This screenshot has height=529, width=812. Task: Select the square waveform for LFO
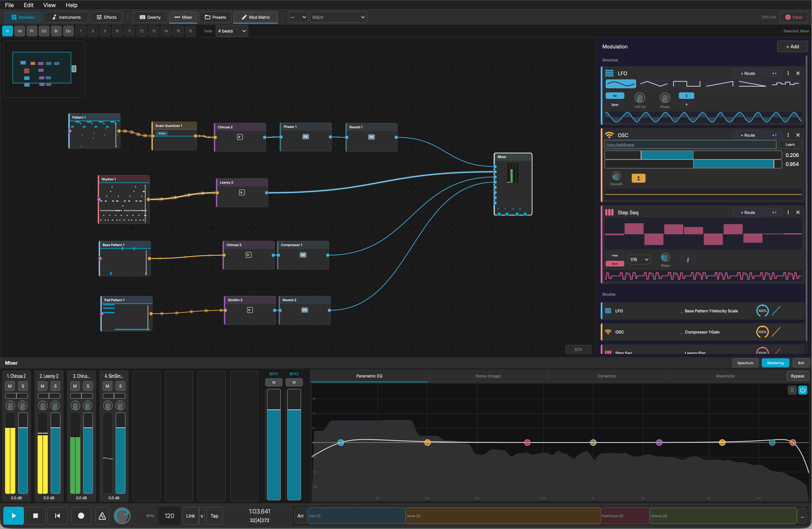click(x=686, y=84)
